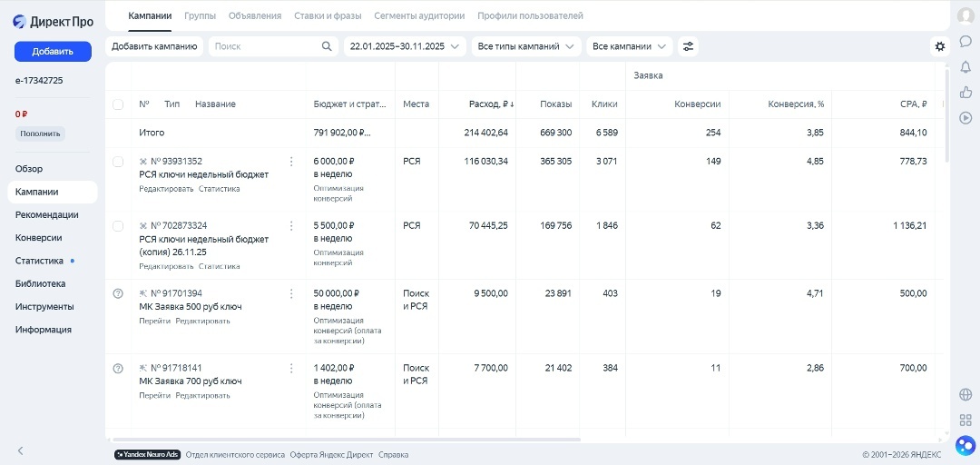Expand the Все кампании dropdown
The height and width of the screenshot is (465, 980).
tap(630, 46)
